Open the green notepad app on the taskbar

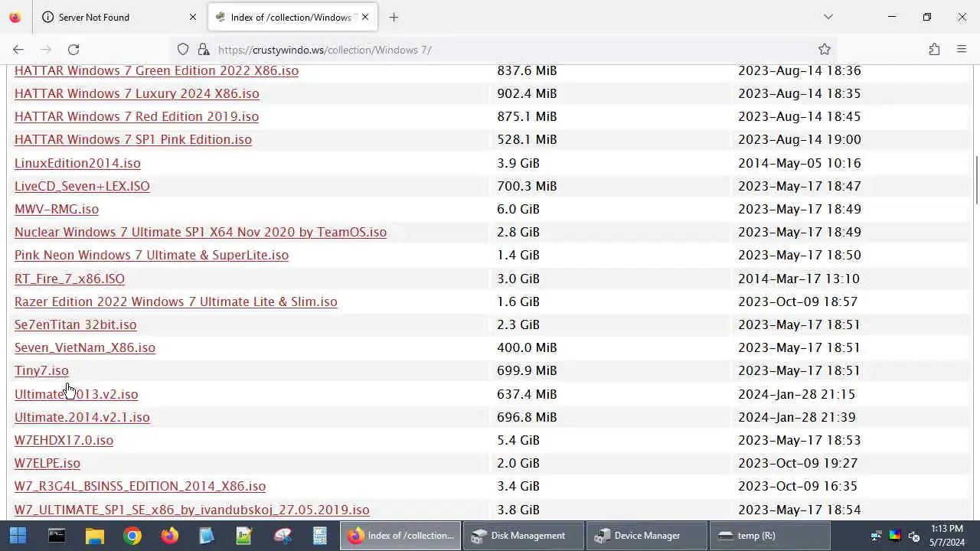244,536
